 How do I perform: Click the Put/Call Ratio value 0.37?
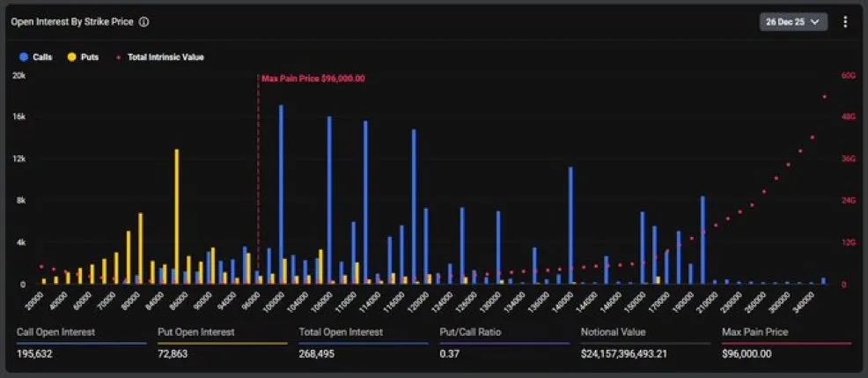pyautogui.click(x=448, y=353)
